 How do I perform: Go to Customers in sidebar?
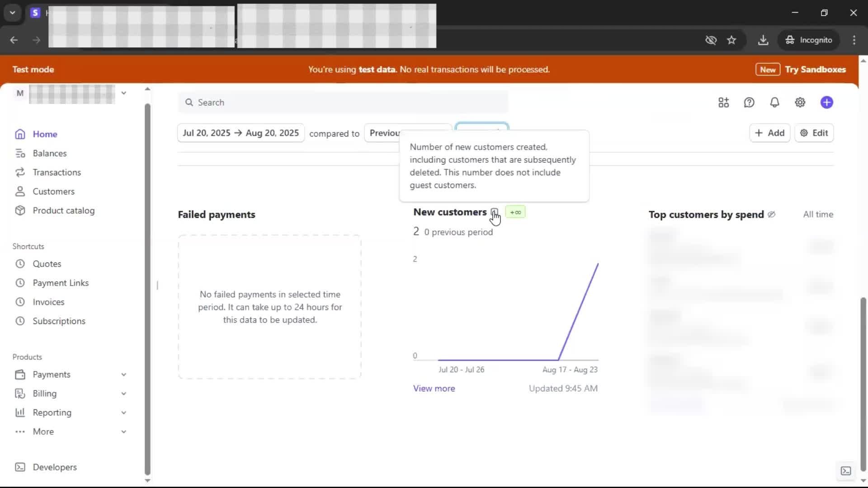tap(53, 192)
